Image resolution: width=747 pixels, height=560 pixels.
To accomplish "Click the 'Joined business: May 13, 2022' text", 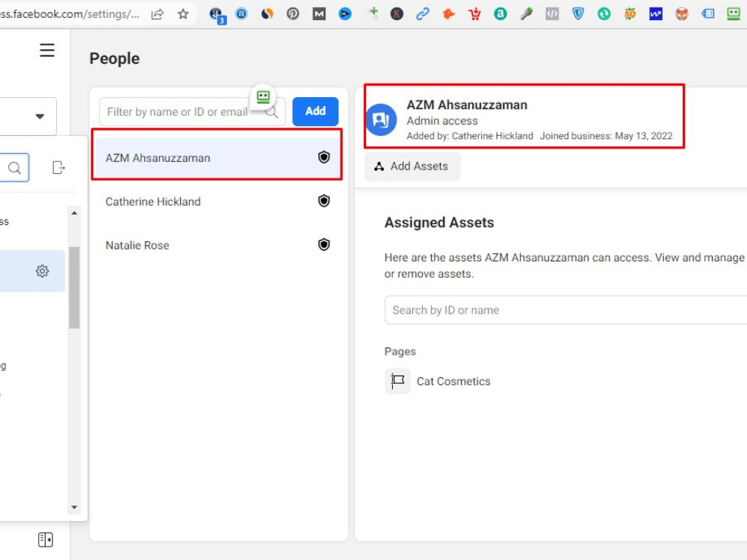I will (606, 136).
